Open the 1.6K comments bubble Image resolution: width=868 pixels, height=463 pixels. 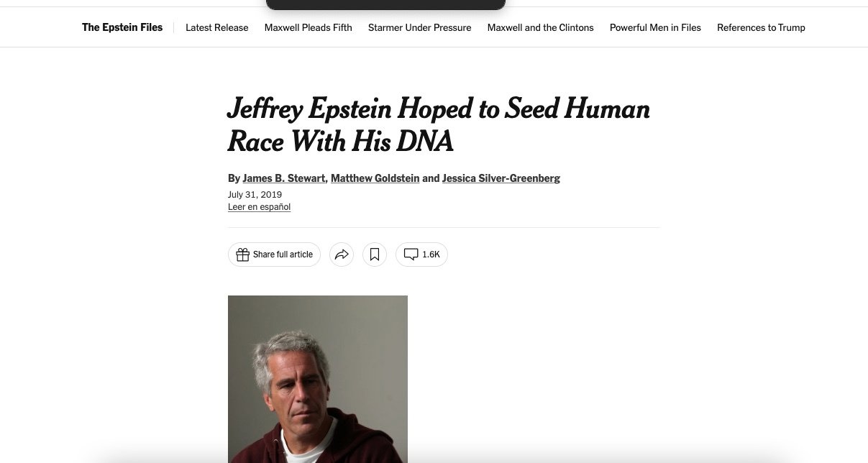click(421, 255)
